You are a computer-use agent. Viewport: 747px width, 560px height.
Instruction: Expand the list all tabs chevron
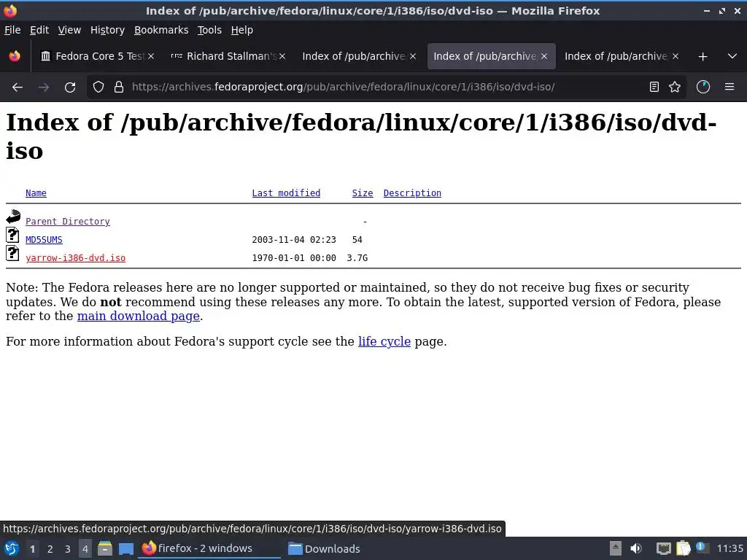tap(732, 56)
